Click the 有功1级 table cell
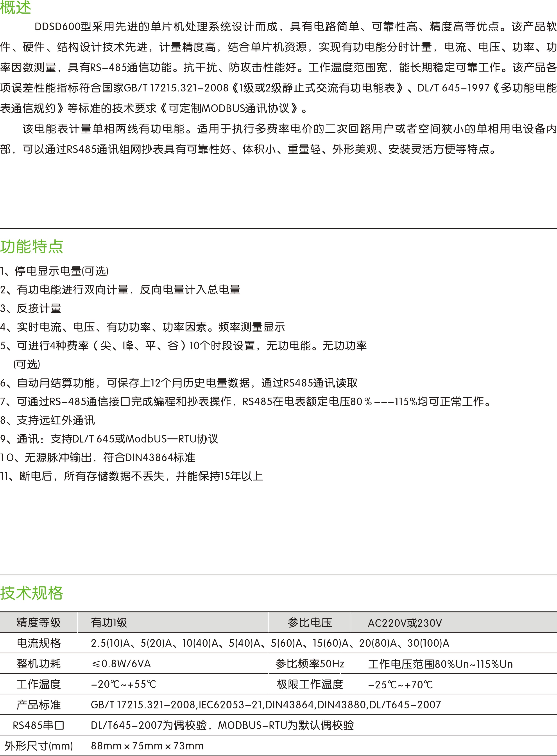557x756 pixels. pos(109,623)
